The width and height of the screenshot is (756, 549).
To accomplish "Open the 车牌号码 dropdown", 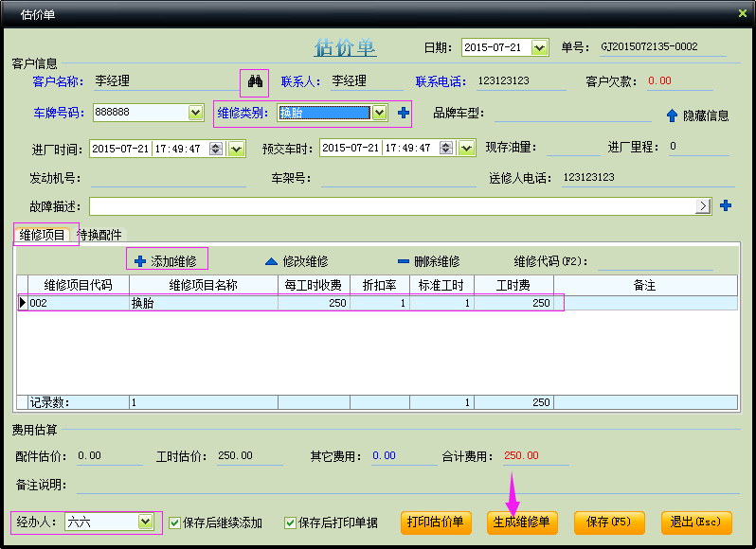I will coord(195,113).
